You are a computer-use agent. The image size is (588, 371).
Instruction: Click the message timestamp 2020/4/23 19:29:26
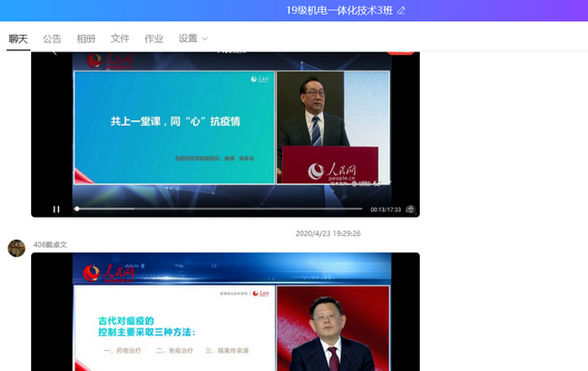pyautogui.click(x=328, y=233)
